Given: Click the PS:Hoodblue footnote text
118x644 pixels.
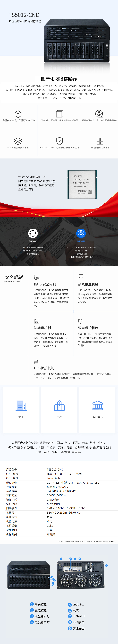Looking at the screenshot, I should pos(87,542).
